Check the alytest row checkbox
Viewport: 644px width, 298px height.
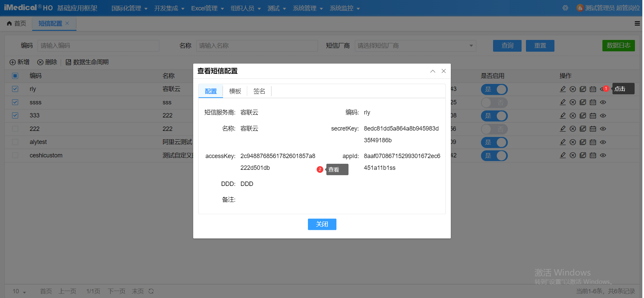(x=15, y=142)
